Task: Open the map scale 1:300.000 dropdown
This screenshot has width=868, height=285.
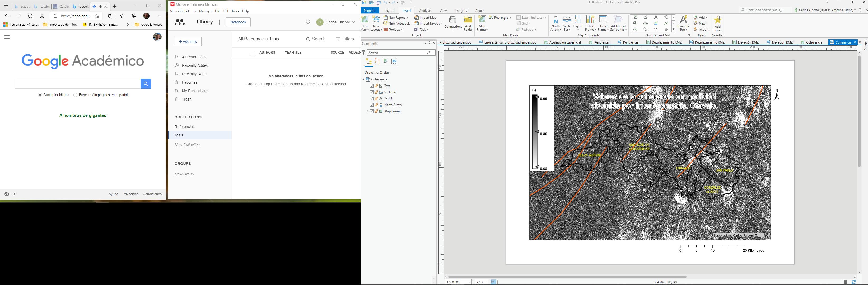Action: click(469, 282)
